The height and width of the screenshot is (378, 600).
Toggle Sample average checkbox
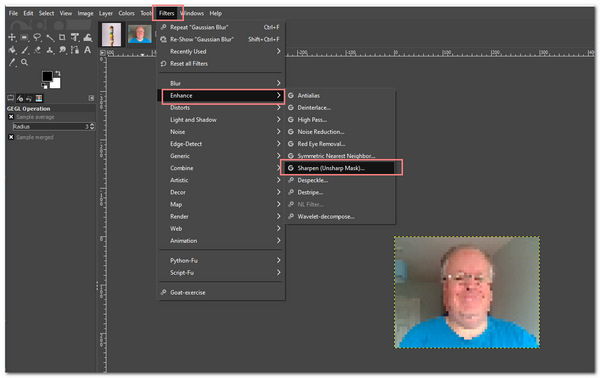click(x=11, y=117)
